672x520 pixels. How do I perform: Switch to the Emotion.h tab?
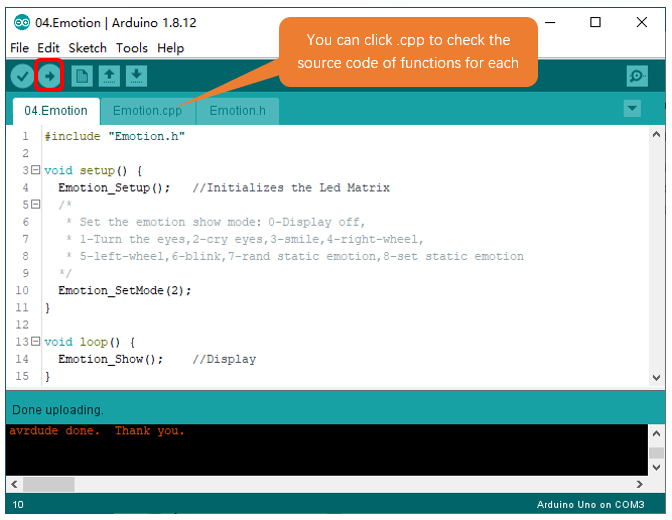coord(238,111)
